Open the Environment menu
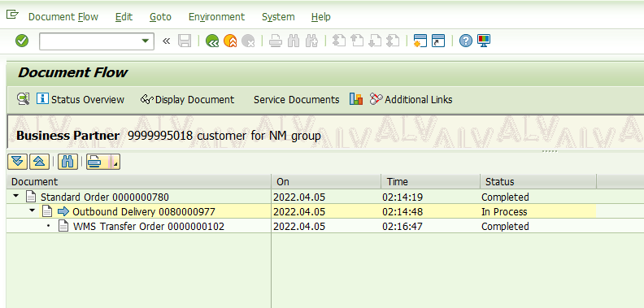This screenshot has width=644, height=308. pyautogui.click(x=216, y=17)
